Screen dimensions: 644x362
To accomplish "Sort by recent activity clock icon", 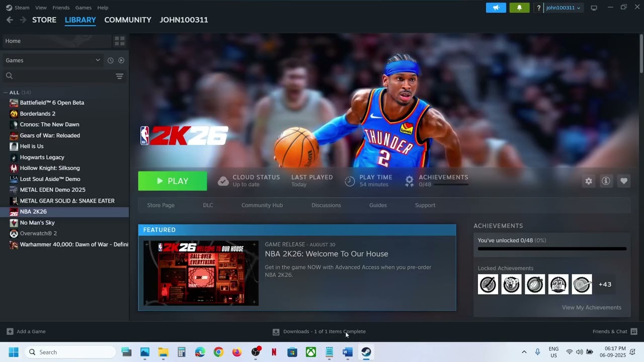I will [111, 60].
